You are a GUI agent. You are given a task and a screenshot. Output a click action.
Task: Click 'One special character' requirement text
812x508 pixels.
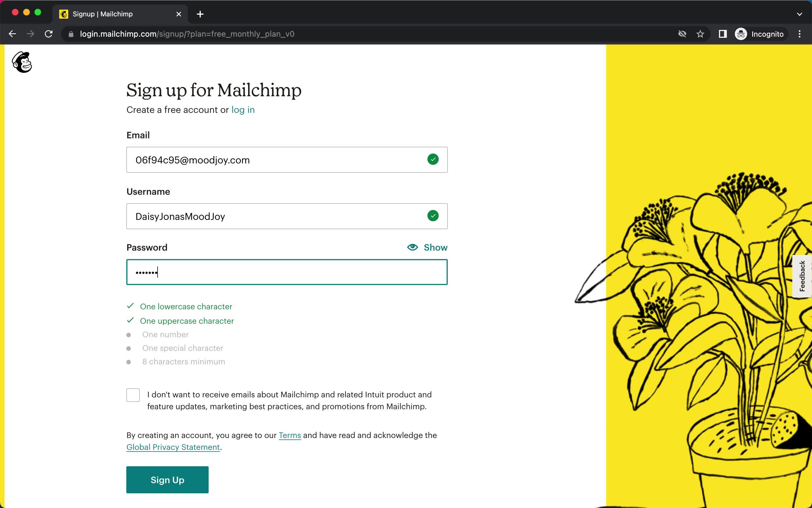pos(182,348)
